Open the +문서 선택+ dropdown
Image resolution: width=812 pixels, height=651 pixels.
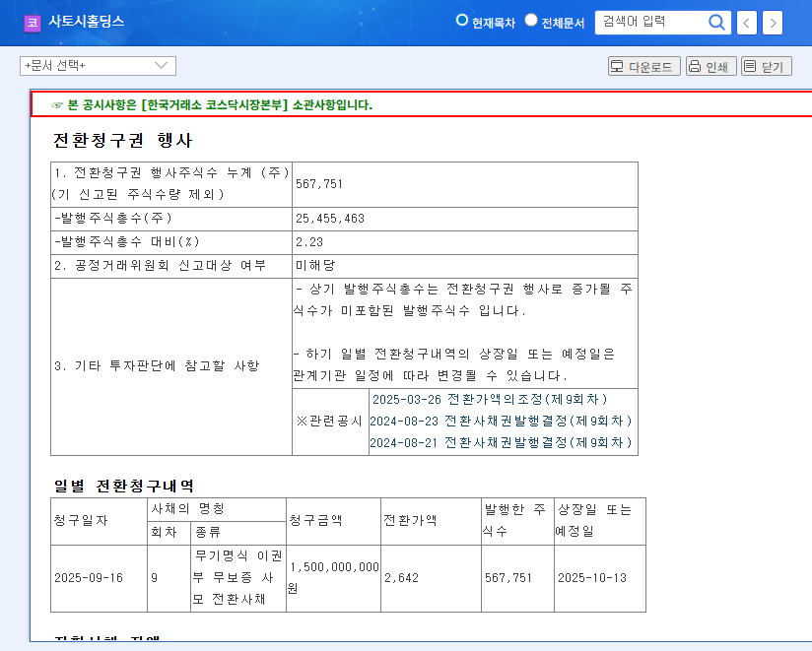tap(98, 66)
